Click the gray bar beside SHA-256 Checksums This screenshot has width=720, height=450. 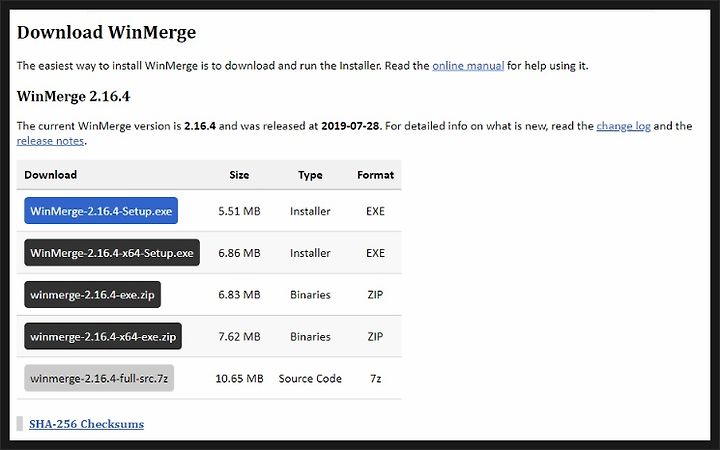pyautogui.click(x=20, y=423)
